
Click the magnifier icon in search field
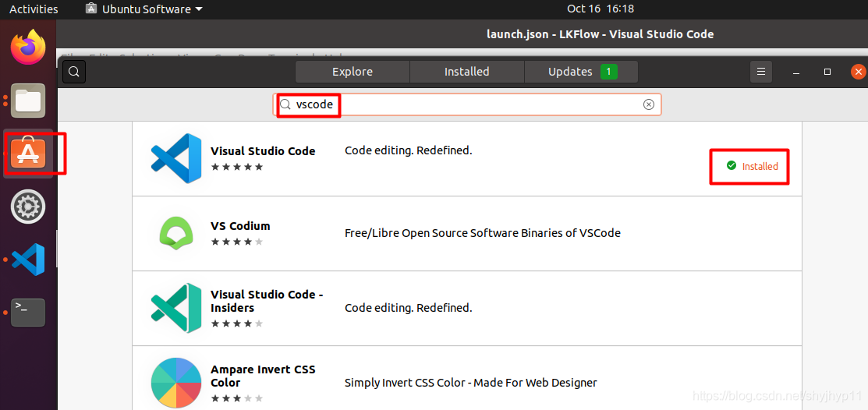tap(285, 104)
